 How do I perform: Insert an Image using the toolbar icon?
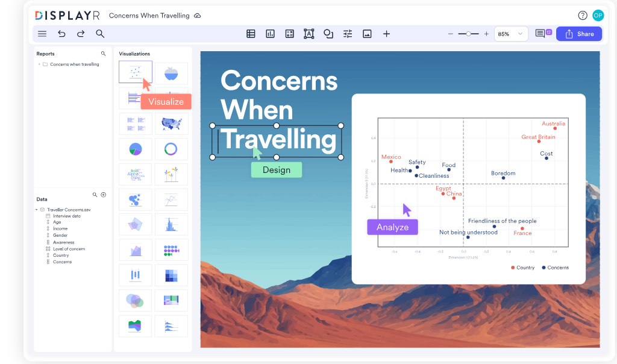coord(367,34)
